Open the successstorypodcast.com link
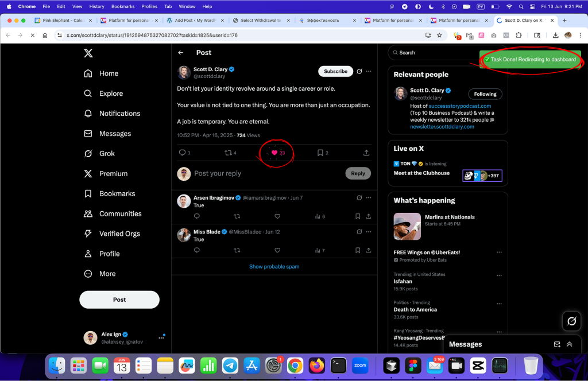Screen dimensions: 588x381 click(x=460, y=106)
